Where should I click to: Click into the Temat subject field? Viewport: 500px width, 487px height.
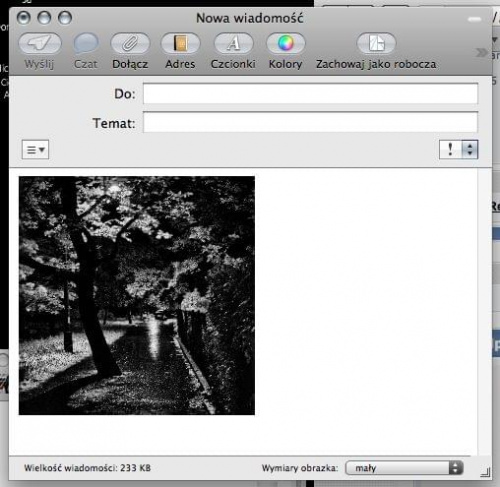(x=310, y=122)
